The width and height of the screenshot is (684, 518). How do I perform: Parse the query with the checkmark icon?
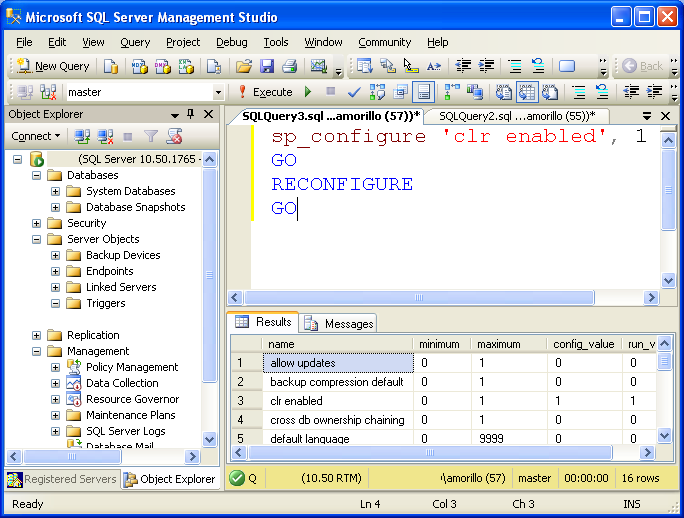pyautogui.click(x=354, y=92)
